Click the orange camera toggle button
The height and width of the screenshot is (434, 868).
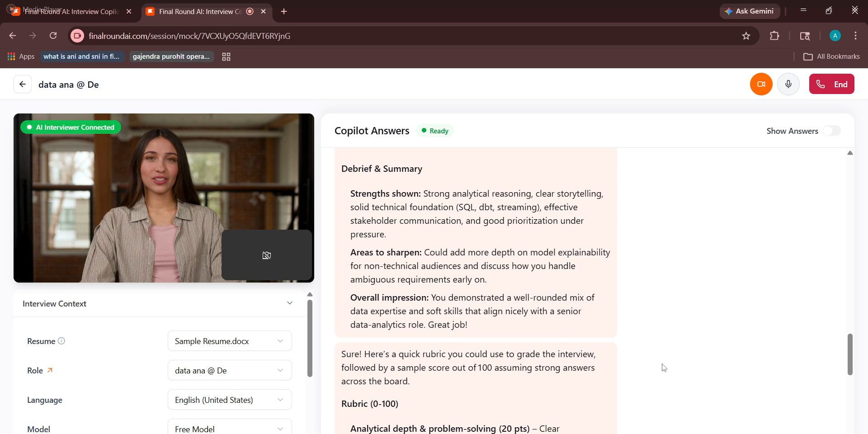(761, 84)
